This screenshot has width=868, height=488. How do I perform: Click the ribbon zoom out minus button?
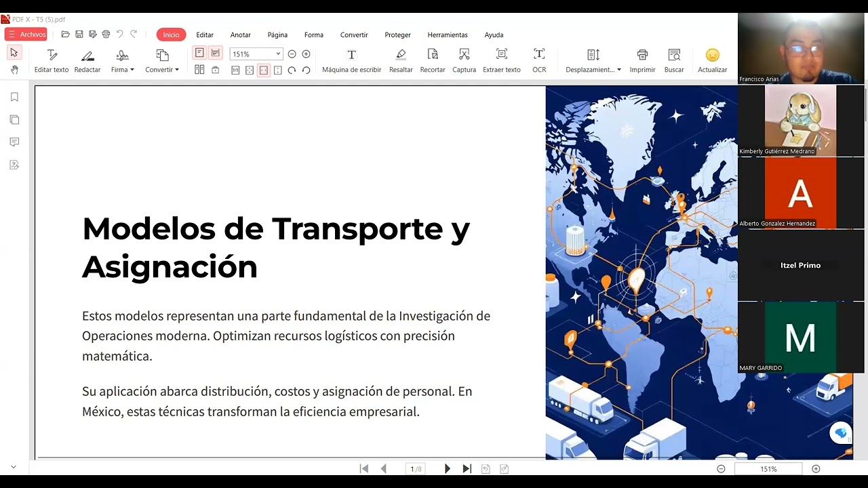tap(292, 54)
